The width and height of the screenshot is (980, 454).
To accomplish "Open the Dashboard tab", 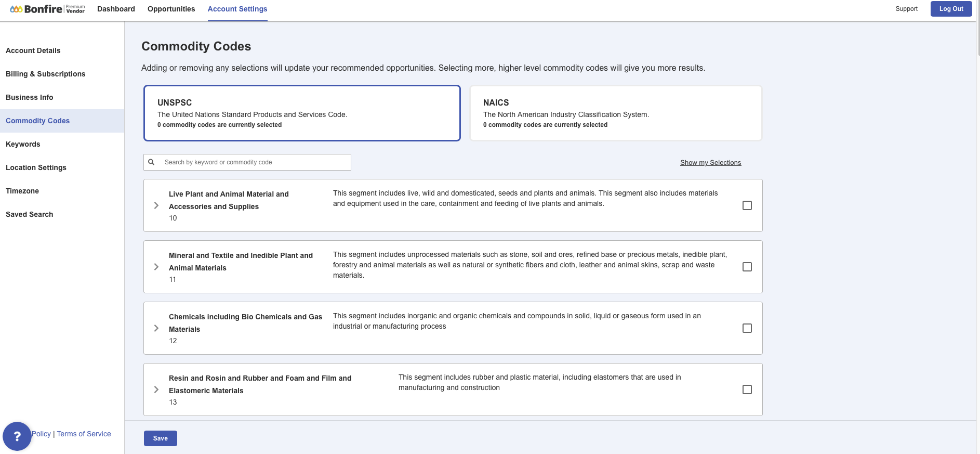I will (x=116, y=9).
